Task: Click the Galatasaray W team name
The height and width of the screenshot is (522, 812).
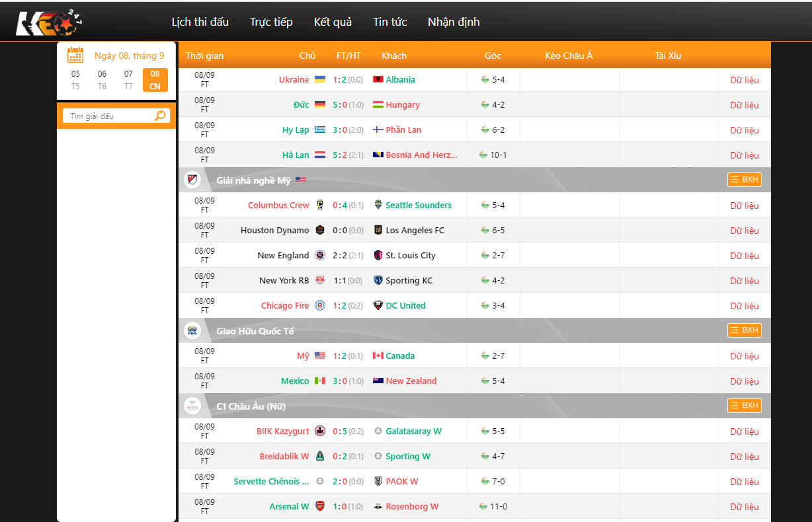Action: 413,431
